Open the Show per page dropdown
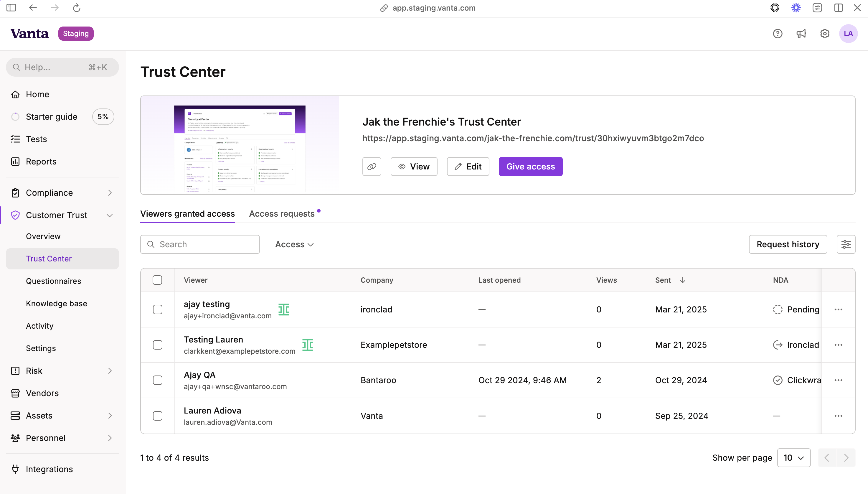 click(x=794, y=458)
